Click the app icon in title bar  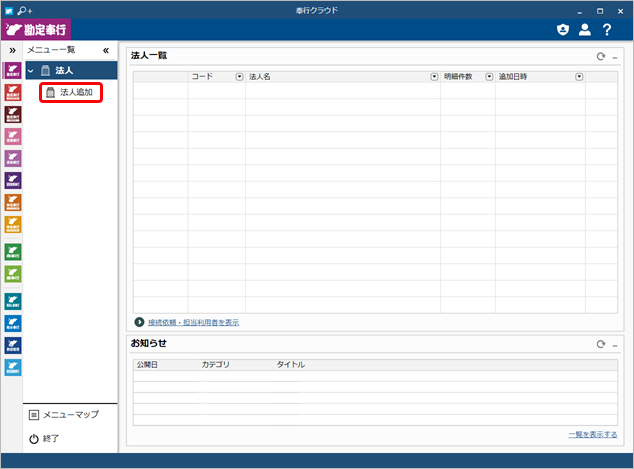coord(8,11)
